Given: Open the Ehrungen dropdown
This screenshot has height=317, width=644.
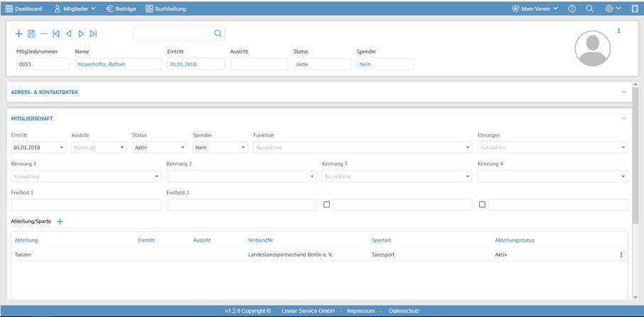Looking at the screenshot, I should click(x=552, y=148).
